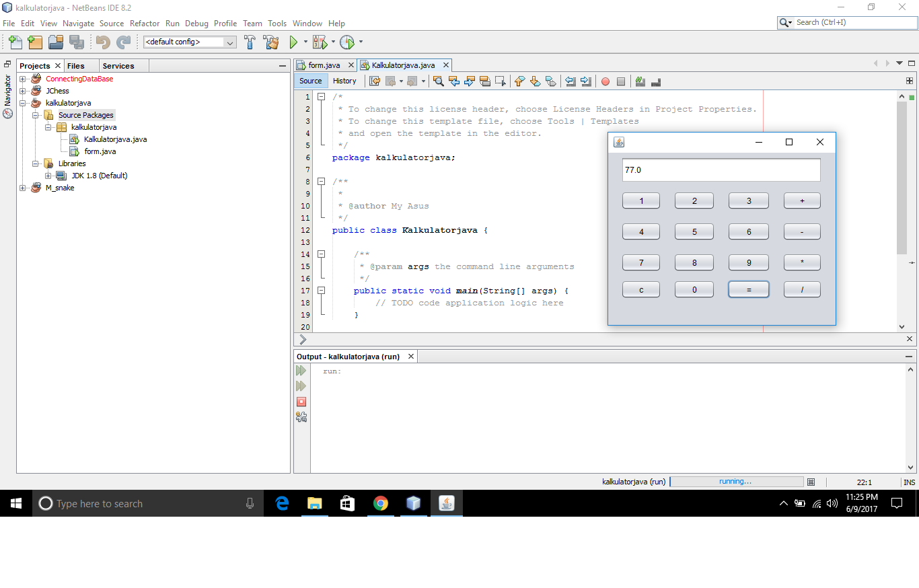919x588 pixels.
Task: Click the calculator divide button
Action: (802, 289)
